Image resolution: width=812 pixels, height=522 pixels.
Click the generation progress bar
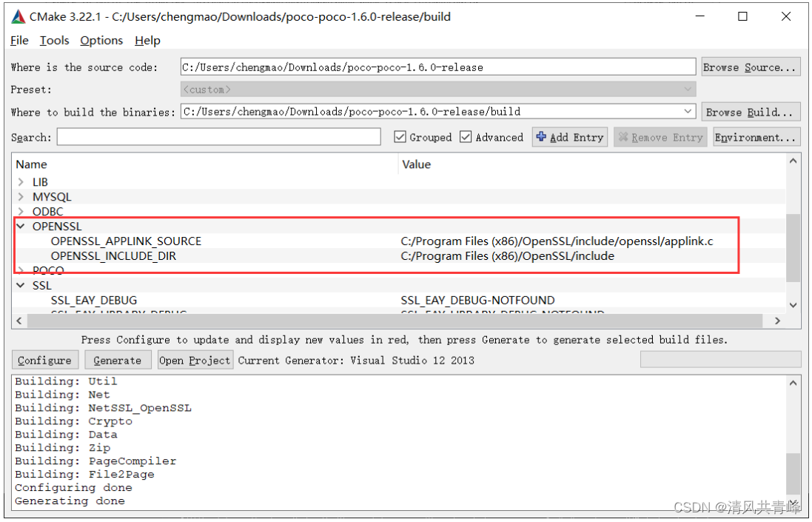720,359
